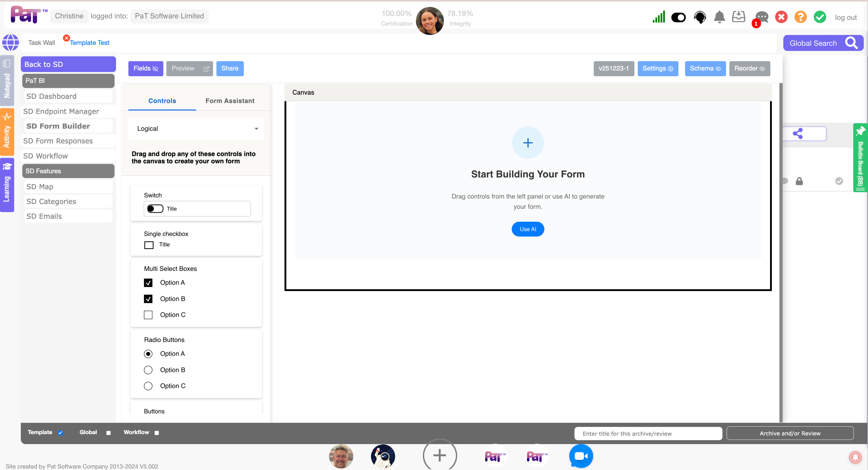The height and width of the screenshot is (470, 868).
Task: Click the share icon in right panel
Action: [798, 134]
